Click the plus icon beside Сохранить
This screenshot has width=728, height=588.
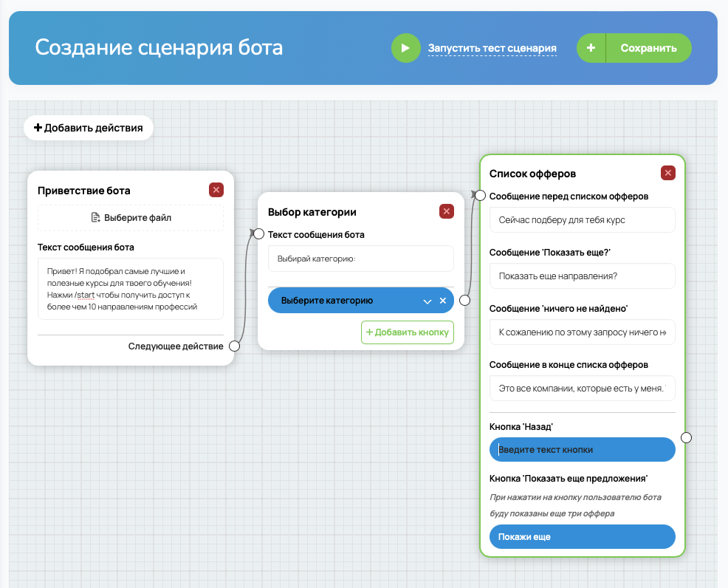591,48
